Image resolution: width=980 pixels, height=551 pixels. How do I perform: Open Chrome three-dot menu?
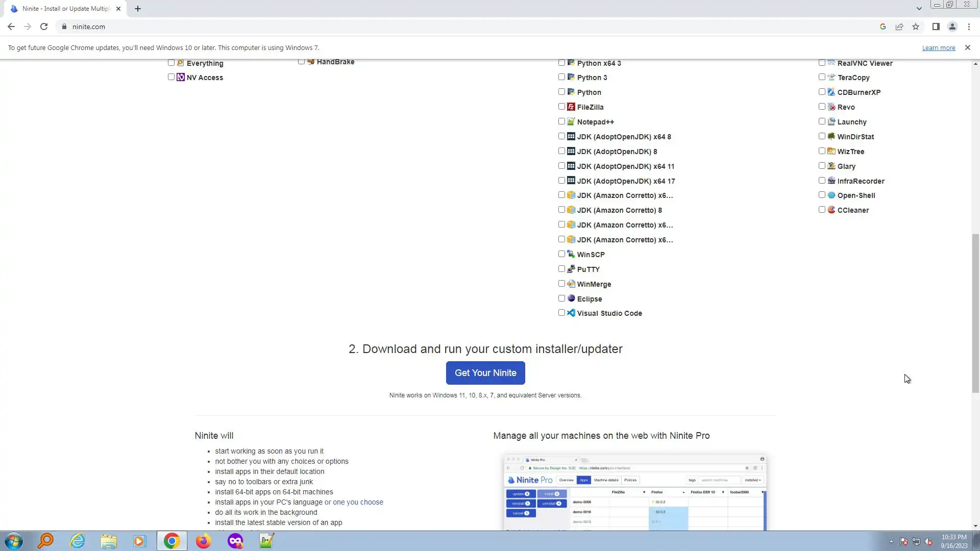point(969,27)
